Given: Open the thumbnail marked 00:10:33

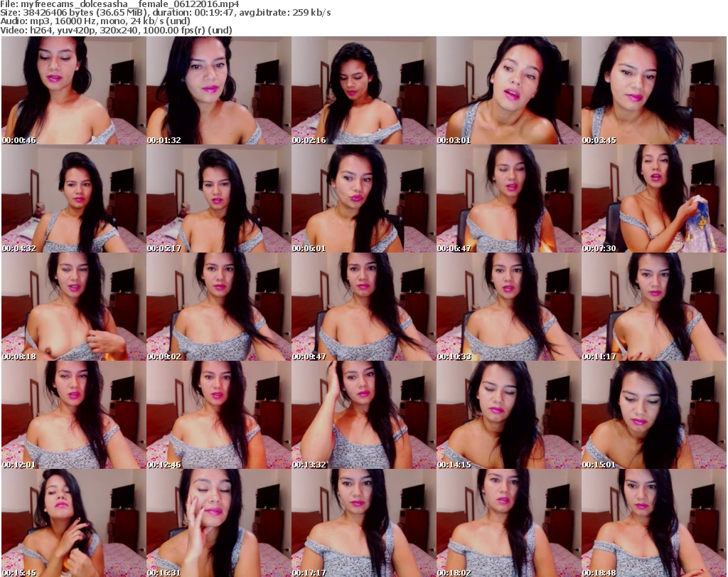Looking at the screenshot, I should 508,307.
